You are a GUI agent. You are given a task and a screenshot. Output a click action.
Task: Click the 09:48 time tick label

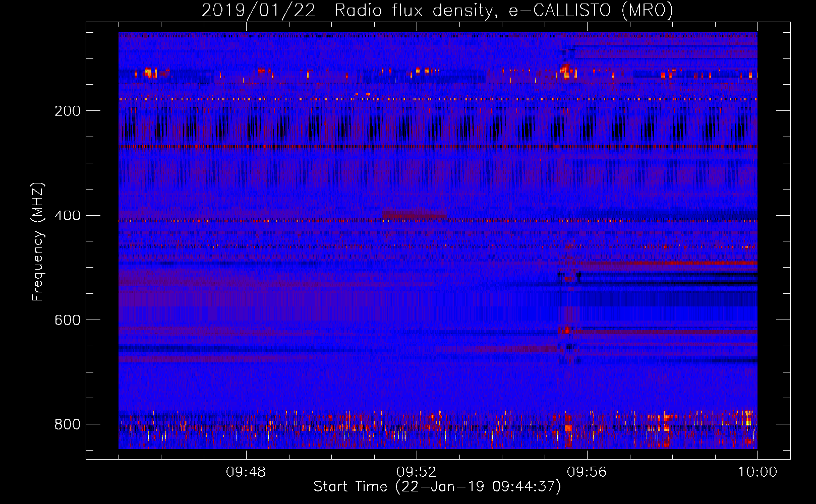click(246, 472)
